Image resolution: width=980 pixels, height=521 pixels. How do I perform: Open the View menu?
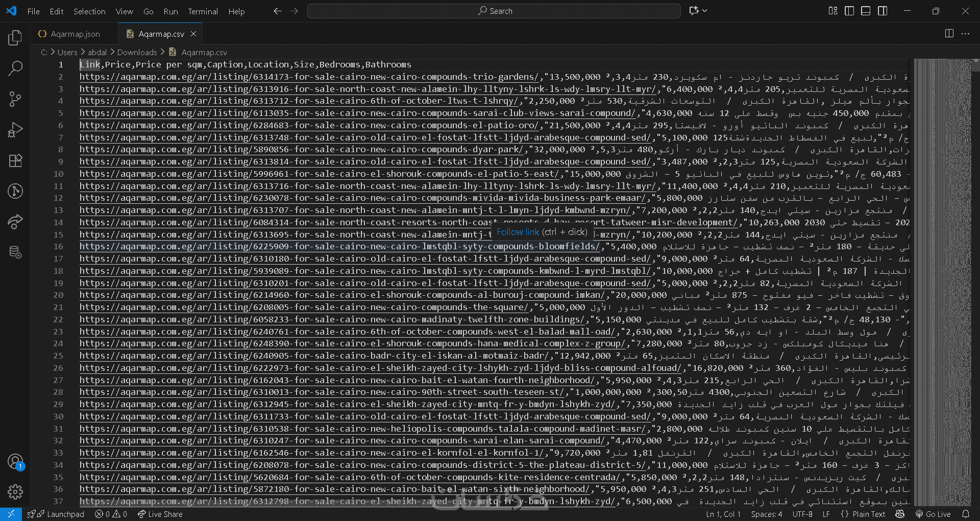point(125,11)
